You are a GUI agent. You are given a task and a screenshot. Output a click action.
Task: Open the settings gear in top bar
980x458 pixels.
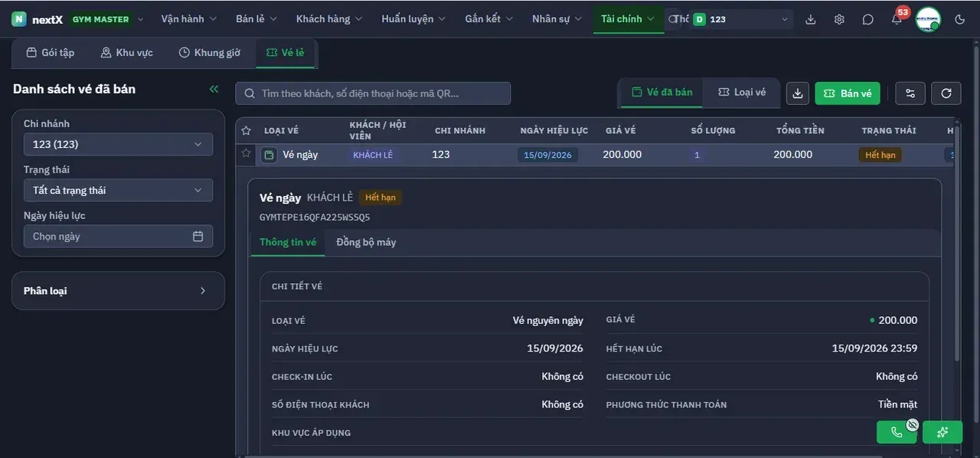tap(839, 19)
